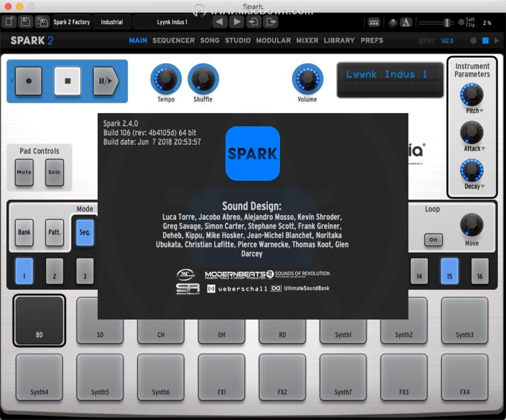Switch to the SEQUENCER tab
The width and height of the screenshot is (506, 420).
coord(174,41)
